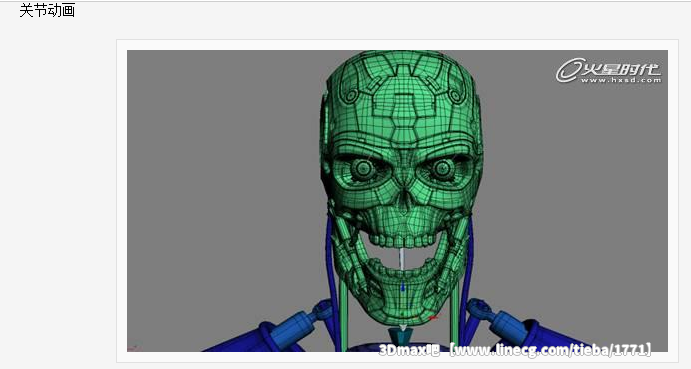This screenshot has height=369, width=691.
Task: Click the small blue marker on lower jaw
Action: (x=402, y=287)
